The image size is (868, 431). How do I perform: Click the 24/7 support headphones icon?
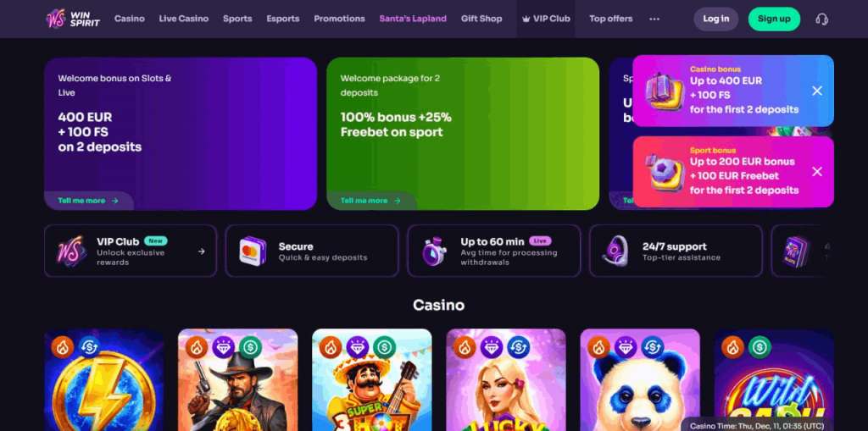coord(615,251)
